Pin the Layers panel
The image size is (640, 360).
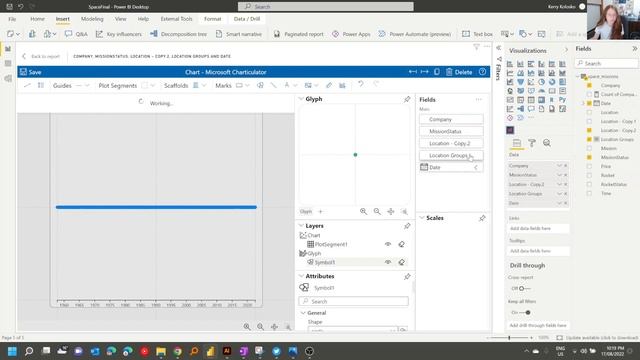tap(407, 226)
